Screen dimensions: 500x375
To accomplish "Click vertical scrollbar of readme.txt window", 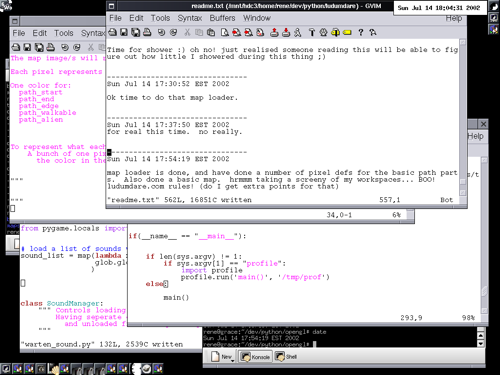I will (x=462, y=117).
